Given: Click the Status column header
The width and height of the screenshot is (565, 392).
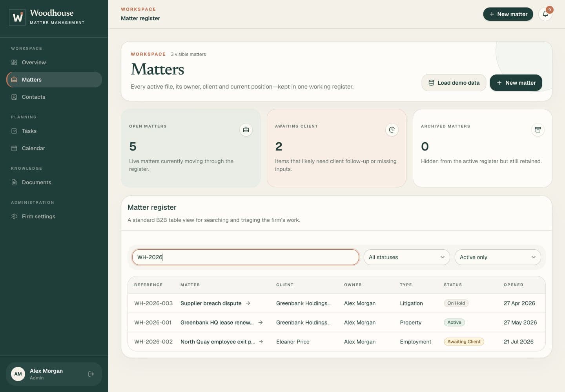Looking at the screenshot, I should [x=453, y=285].
